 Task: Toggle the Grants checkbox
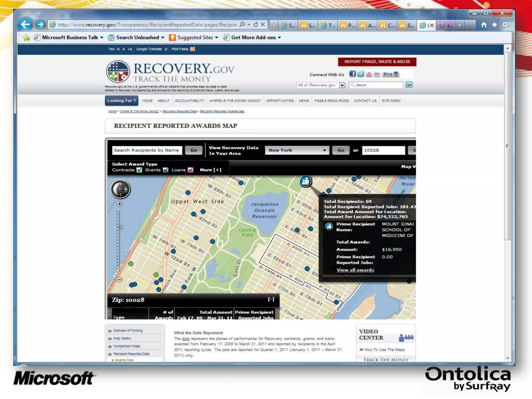coord(165,170)
